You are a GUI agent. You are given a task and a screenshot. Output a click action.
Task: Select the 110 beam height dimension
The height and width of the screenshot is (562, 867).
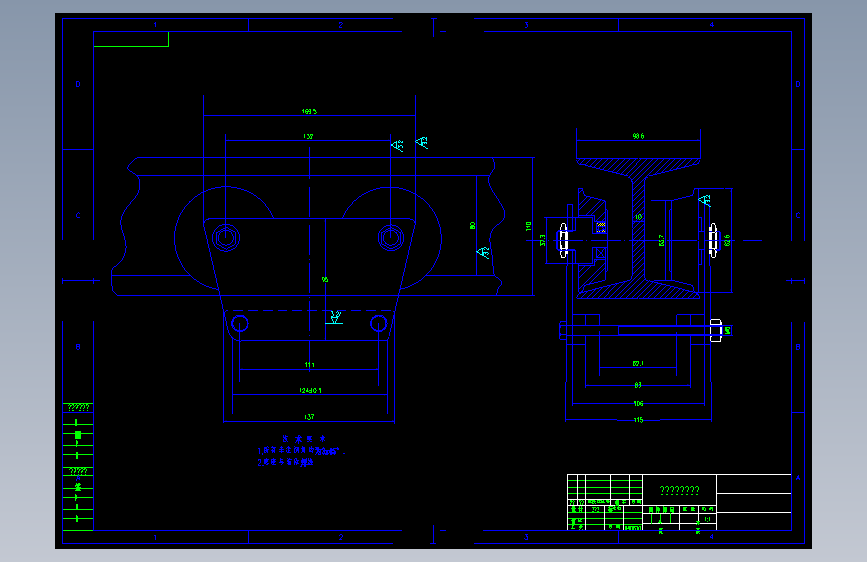[528, 226]
